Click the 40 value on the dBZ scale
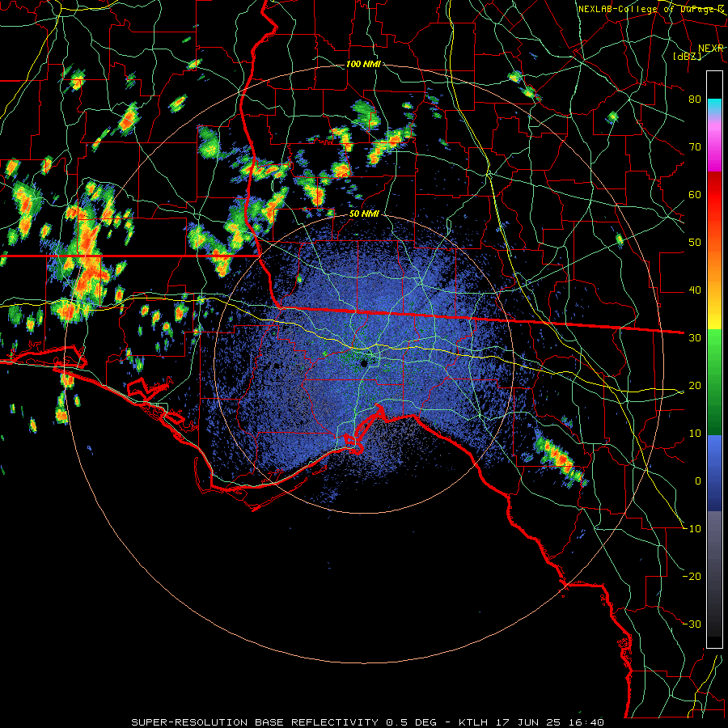Viewport: 728px width, 728px height. click(695, 290)
